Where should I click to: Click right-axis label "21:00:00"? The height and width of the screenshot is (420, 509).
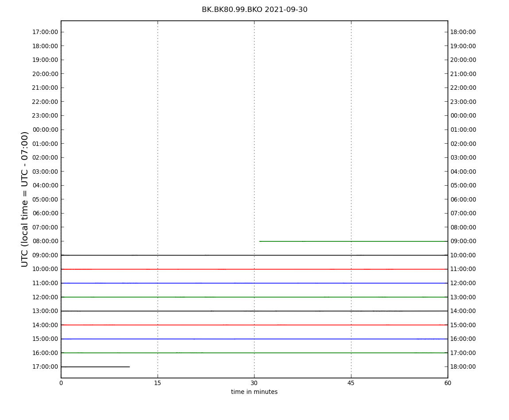click(463, 74)
